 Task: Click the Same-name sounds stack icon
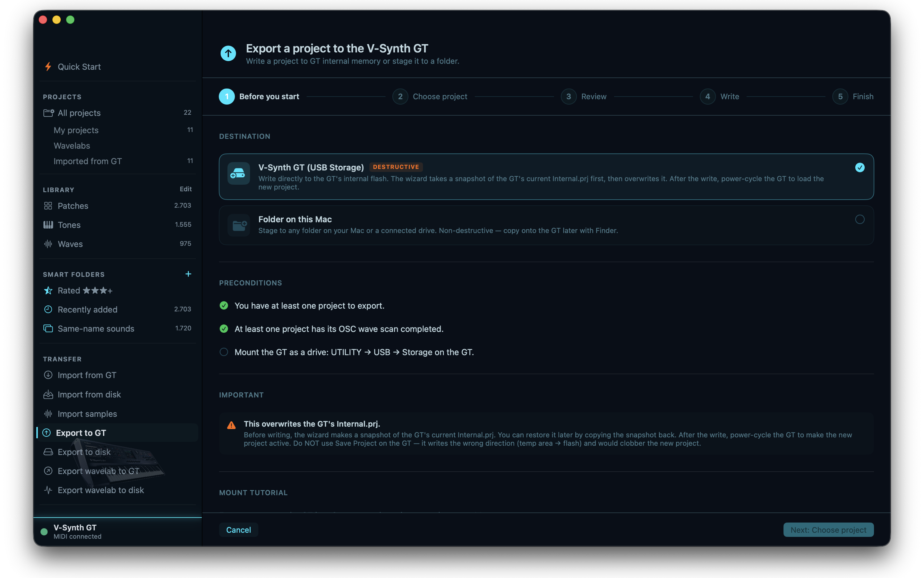click(x=48, y=328)
